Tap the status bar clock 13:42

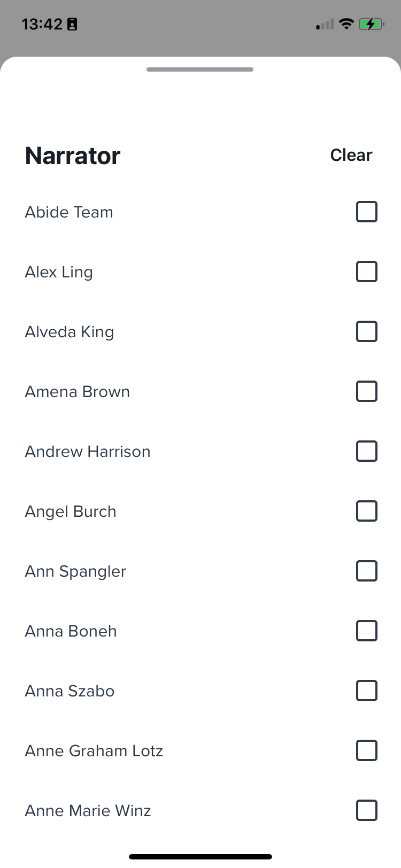pyautogui.click(x=42, y=24)
